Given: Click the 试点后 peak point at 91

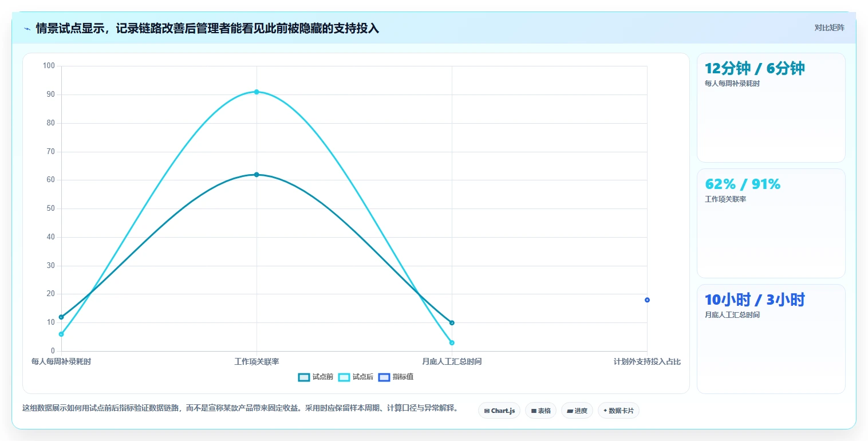Looking at the screenshot, I should coord(257,92).
